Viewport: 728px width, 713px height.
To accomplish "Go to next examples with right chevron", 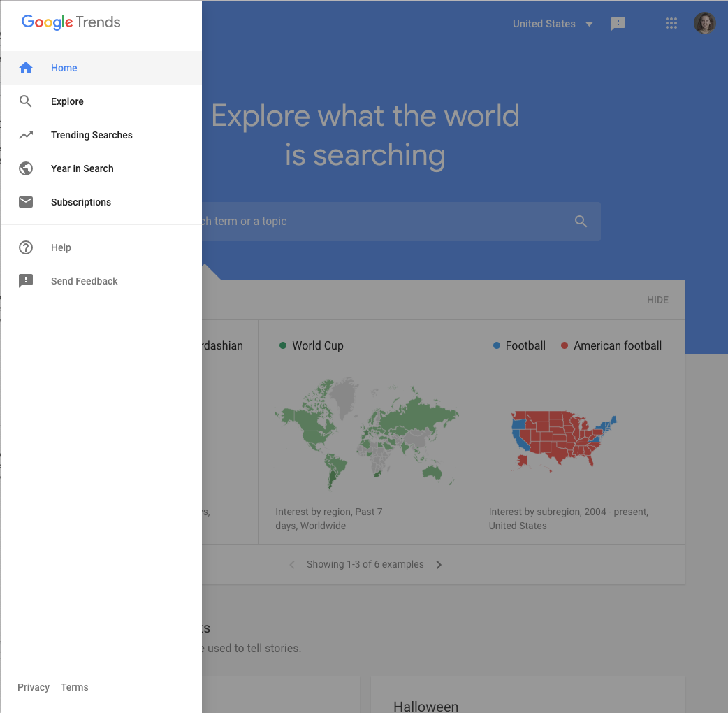I will (439, 564).
